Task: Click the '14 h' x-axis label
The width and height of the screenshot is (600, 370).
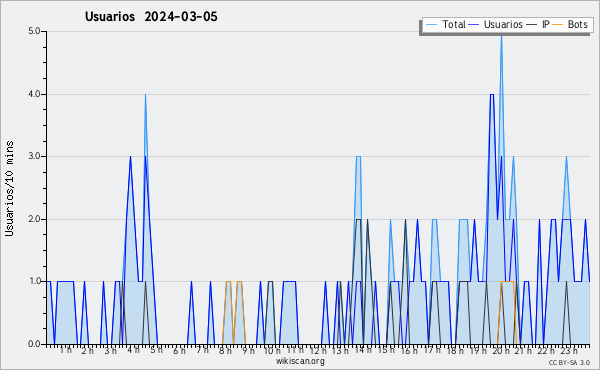Action: coord(363,350)
